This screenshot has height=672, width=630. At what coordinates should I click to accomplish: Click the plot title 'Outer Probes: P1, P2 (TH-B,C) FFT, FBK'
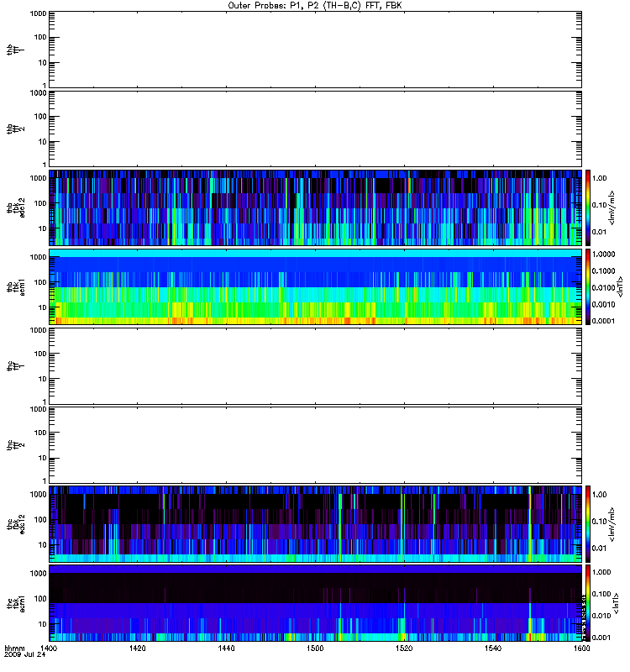tap(315, 6)
